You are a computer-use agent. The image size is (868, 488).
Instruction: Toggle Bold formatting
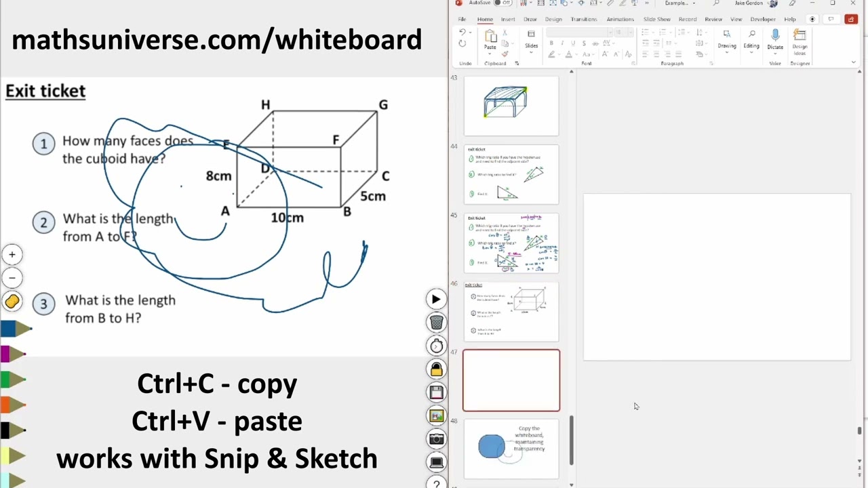tap(551, 43)
